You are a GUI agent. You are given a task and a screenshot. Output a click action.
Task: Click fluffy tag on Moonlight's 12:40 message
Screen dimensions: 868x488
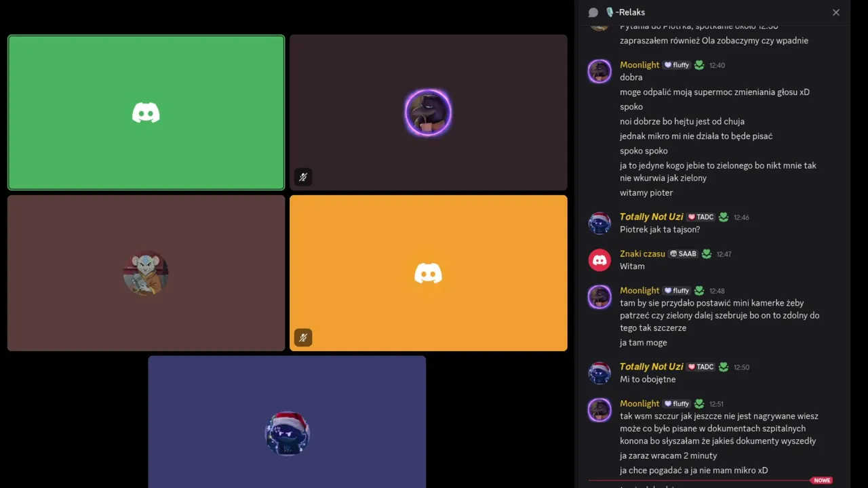(677, 65)
